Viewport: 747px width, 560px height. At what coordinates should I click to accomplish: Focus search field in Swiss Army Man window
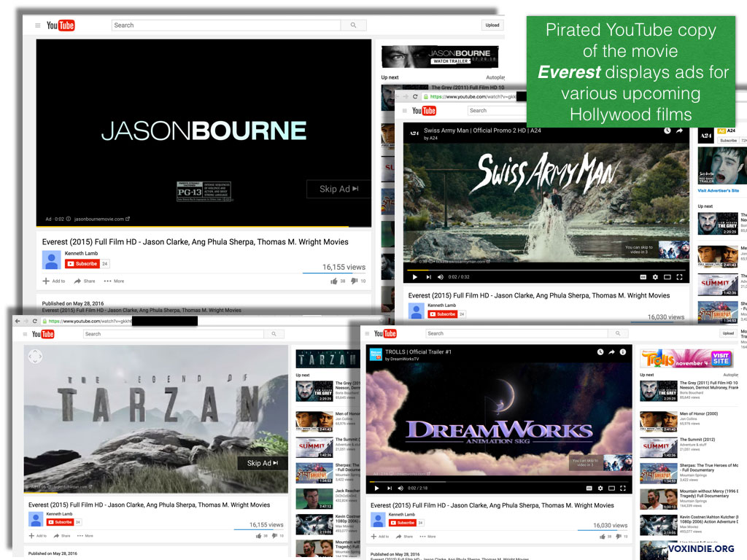point(496,111)
